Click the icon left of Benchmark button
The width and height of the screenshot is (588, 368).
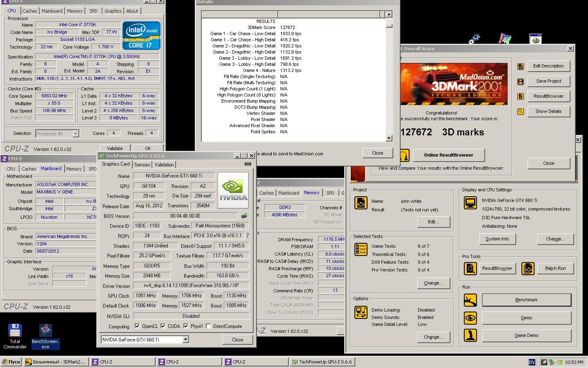[x=470, y=300]
